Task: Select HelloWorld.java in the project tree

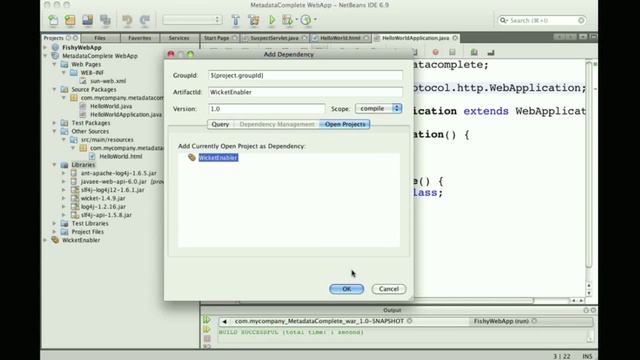Action: pyautogui.click(x=111, y=106)
